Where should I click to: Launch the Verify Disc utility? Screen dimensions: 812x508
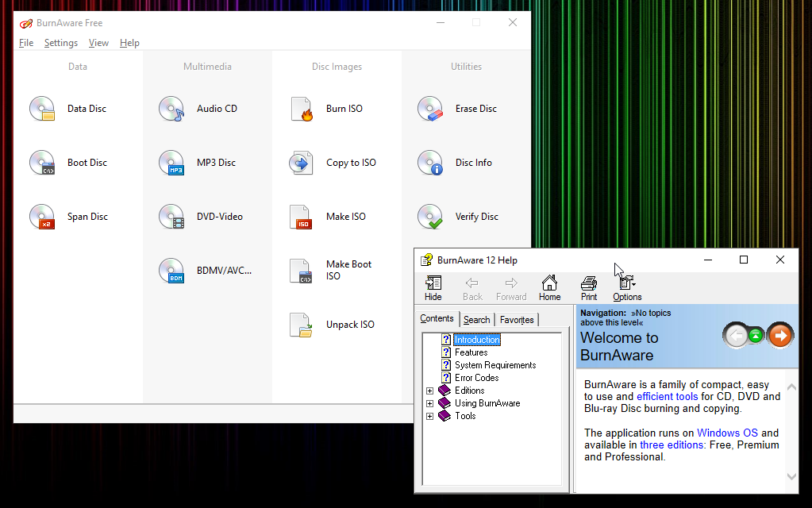(x=458, y=217)
